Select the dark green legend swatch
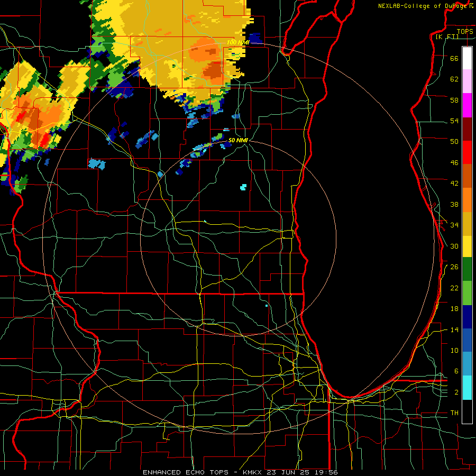Viewport: 476px width, 476px height. pyautogui.click(x=467, y=269)
